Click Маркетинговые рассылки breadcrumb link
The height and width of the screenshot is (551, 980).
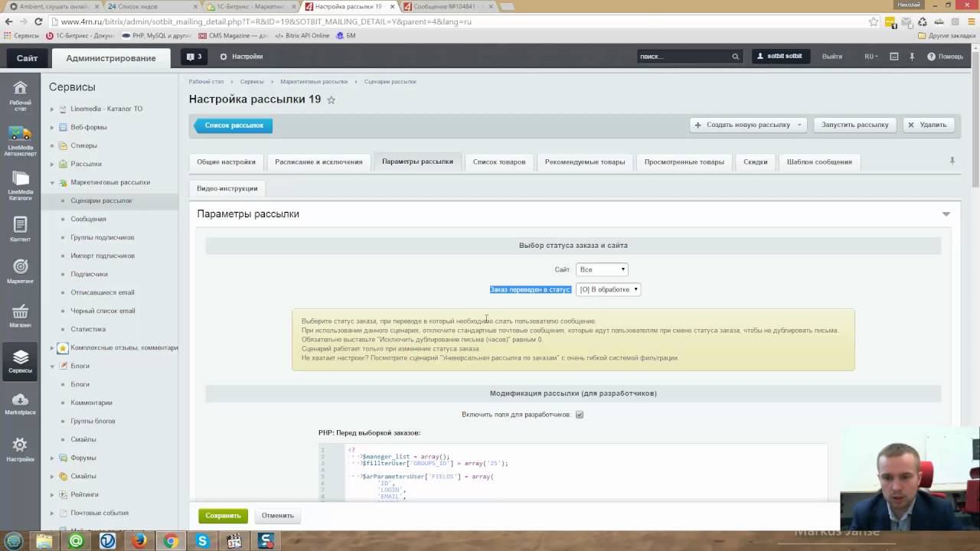pyautogui.click(x=314, y=81)
